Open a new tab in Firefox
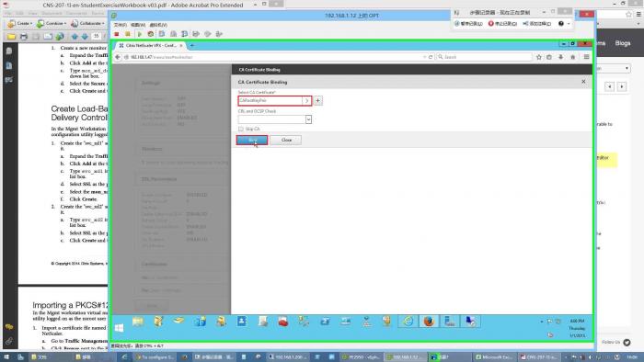 tap(191, 46)
